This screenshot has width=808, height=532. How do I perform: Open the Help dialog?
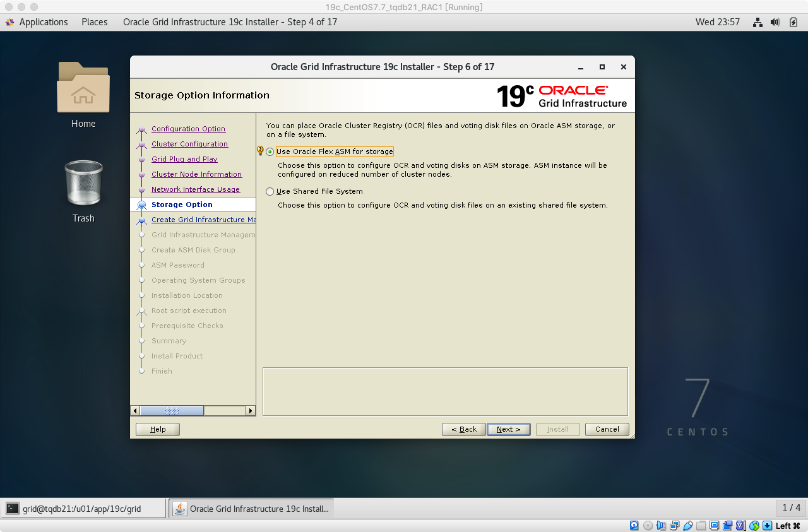pos(158,429)
